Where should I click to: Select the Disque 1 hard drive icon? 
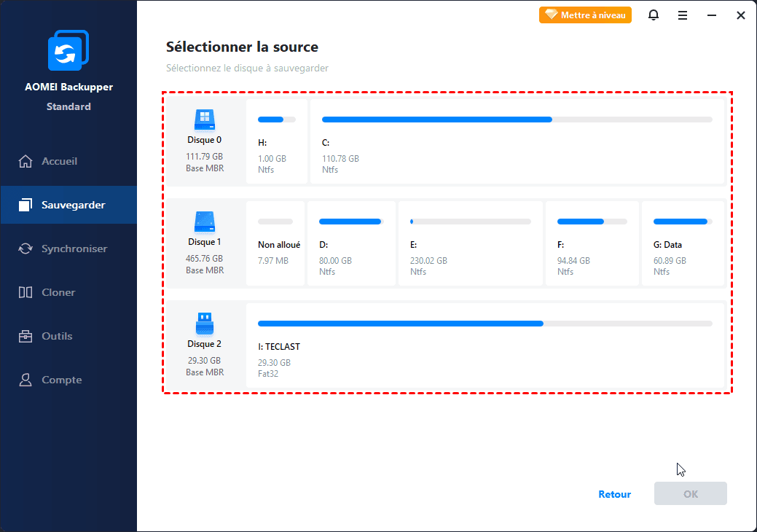point(205,222)
